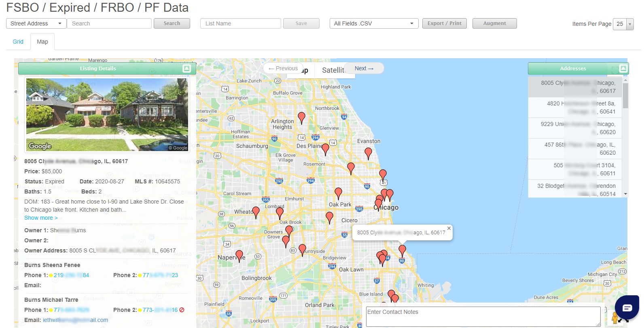Click the map pin near Naperville
Screen dimensions: 644x328
point(239,255)
